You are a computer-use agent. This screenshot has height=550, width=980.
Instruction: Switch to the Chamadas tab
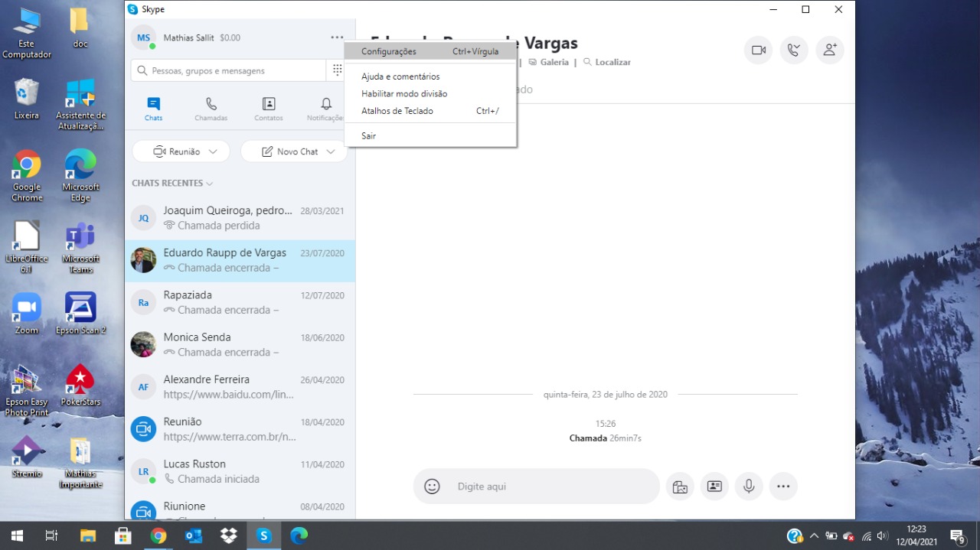(x=211, y=108)
